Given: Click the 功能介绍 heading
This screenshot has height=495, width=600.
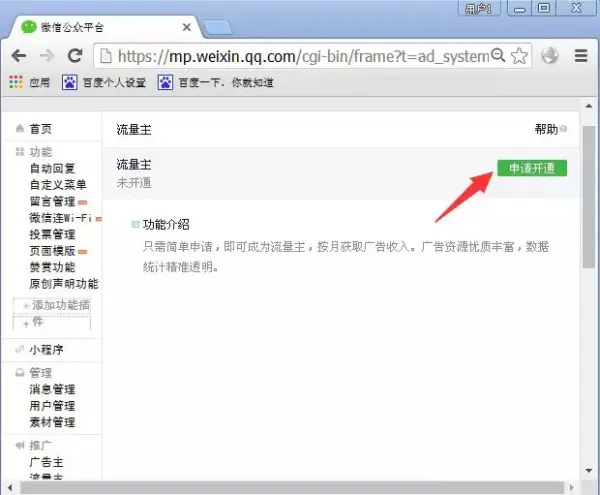Looking at the screenshot, I should pyautogui.click(x=166, y=225).
